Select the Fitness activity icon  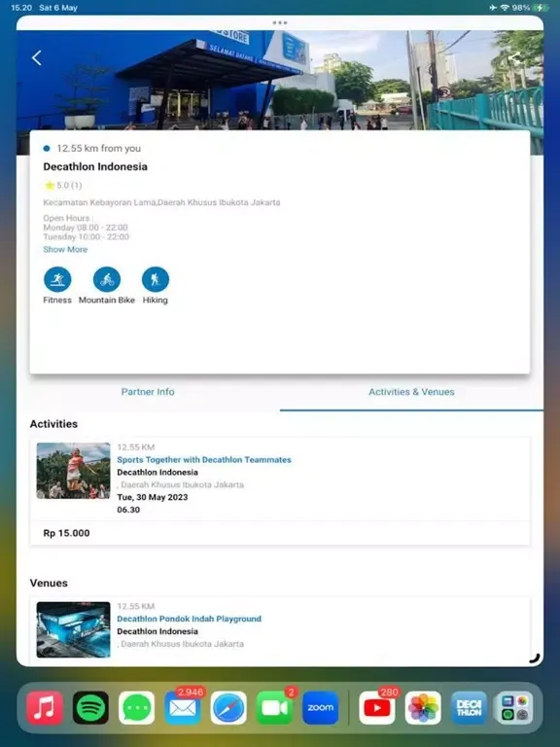tap(57, 280)
